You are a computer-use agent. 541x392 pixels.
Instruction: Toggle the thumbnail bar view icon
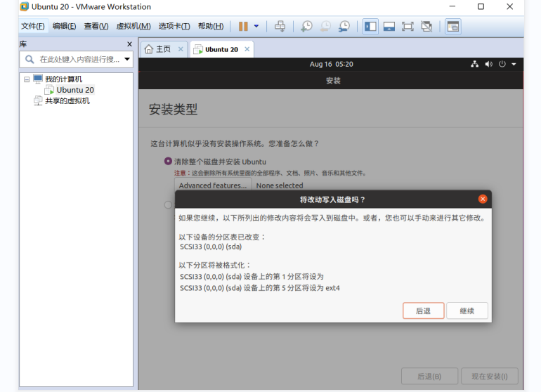click(389, 26)
